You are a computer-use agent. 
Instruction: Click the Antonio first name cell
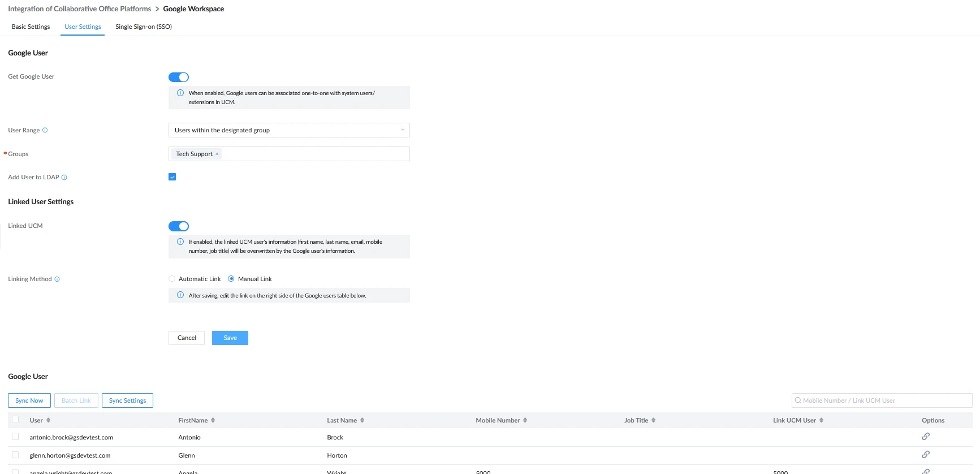point(189,437)
